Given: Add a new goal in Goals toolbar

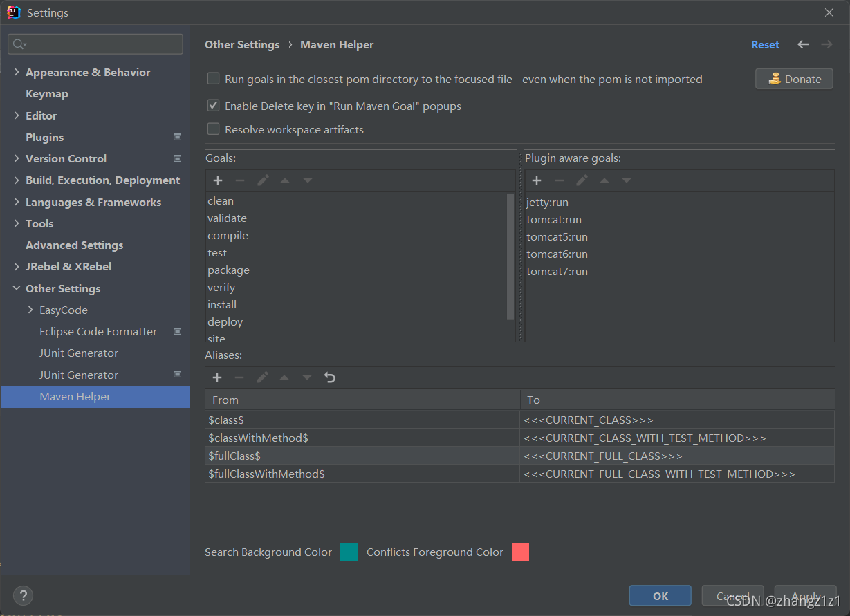Looking at the screenshot, I should click(217, 180).
